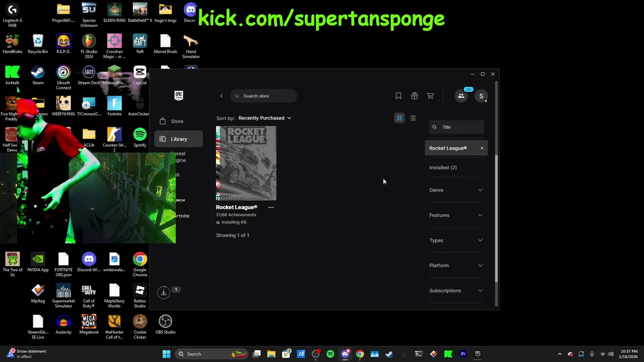This screenshot has height=362, width=644.
Task: Open the Roblox Studio desktop icon
Action: click(140, 296)
